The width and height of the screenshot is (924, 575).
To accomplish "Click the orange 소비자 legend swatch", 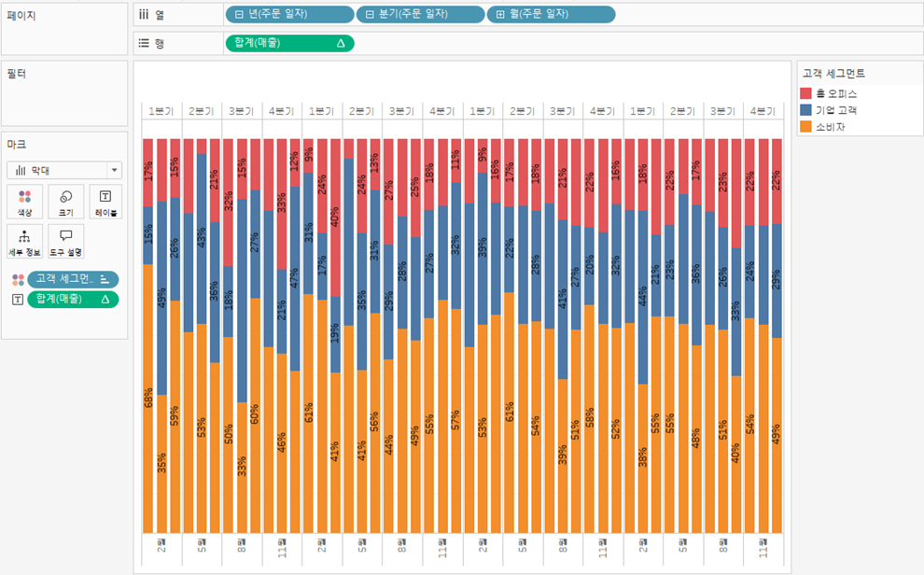I will click(x=805, y=126).
